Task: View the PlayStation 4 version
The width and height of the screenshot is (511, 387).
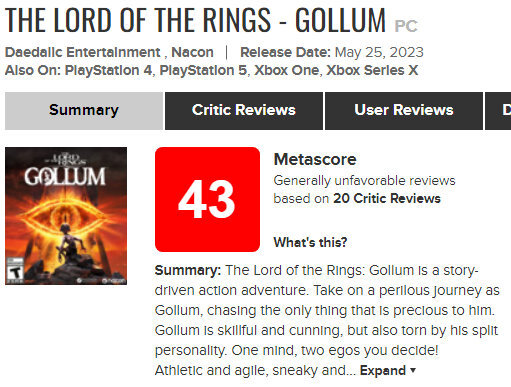Action: 108,70
